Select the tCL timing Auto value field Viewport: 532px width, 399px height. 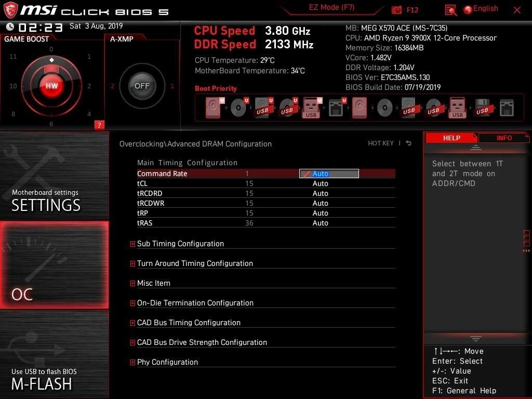320,183
